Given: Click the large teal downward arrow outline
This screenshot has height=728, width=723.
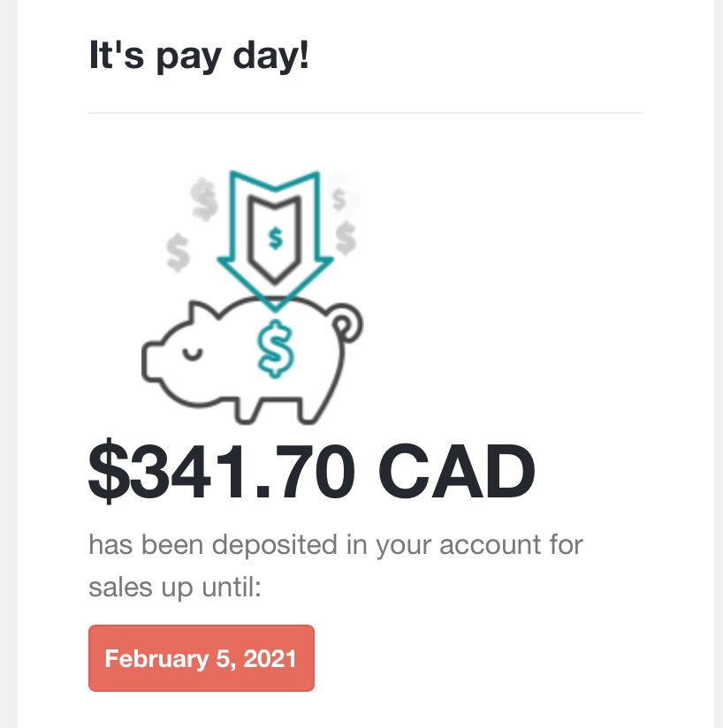Looking at the screenshot, I should pyautogui.click(x=275, y=241).
